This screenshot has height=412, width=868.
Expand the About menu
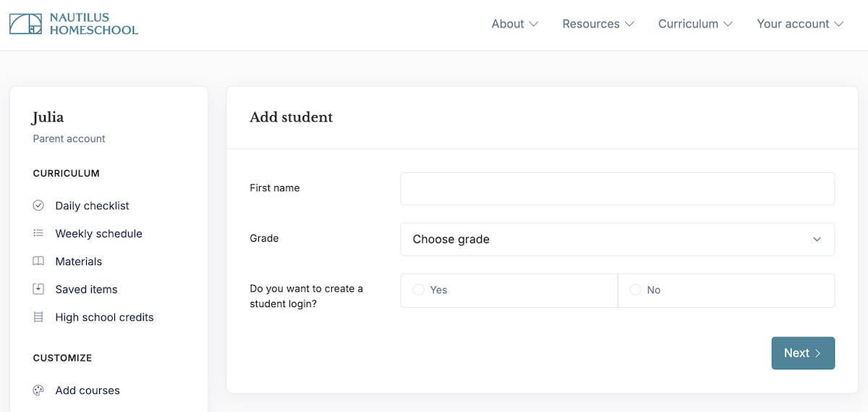click(515, 24)
